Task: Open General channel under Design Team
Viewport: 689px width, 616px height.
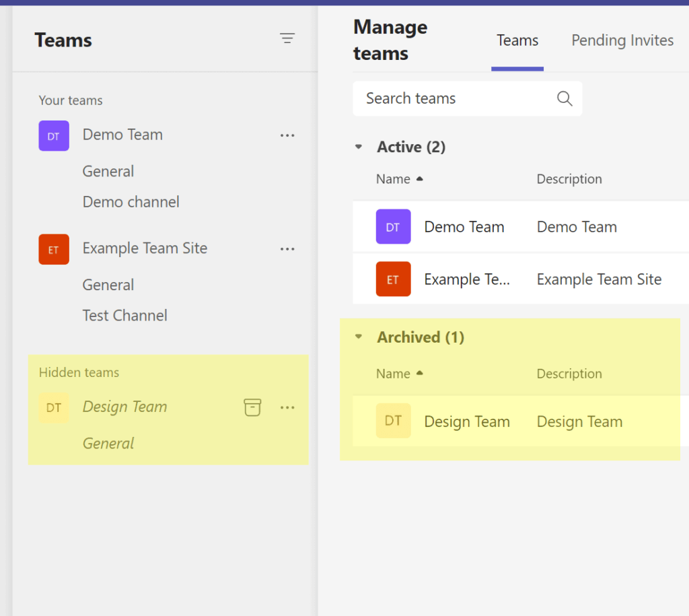Action: pyautogui.click(x=108, y=443)
